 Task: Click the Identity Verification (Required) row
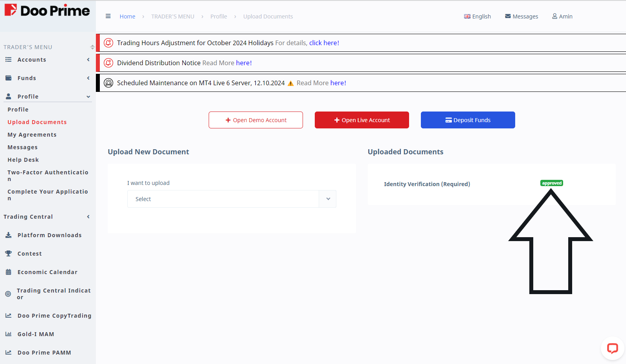point(492,184)
